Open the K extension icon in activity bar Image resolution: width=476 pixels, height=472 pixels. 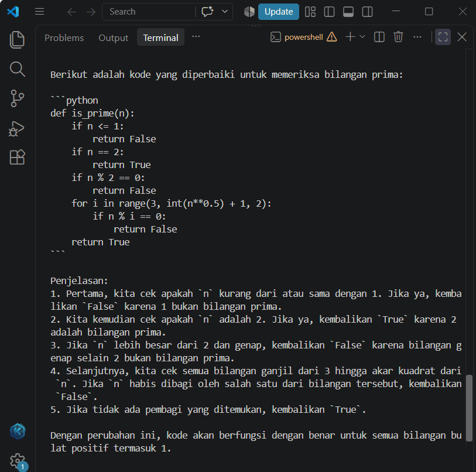pyautogui.click(x=18, y=431)
